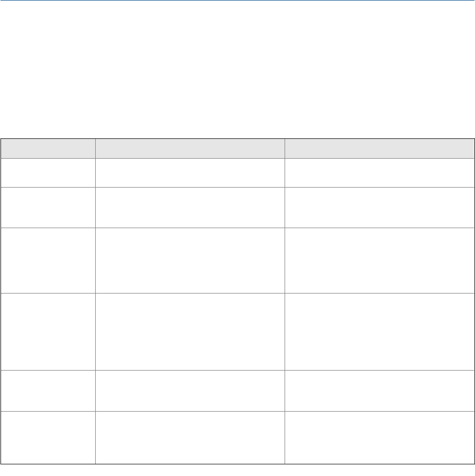
Task: Select the middle column's gray header cell
Action: tap(190, 148)
